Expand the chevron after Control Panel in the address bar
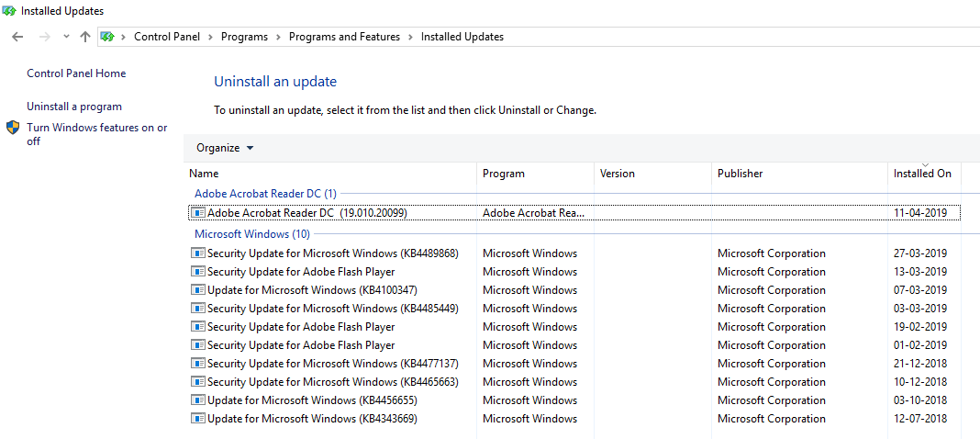The height and width of the screenshot is (439, 980). tap(211, 37)
